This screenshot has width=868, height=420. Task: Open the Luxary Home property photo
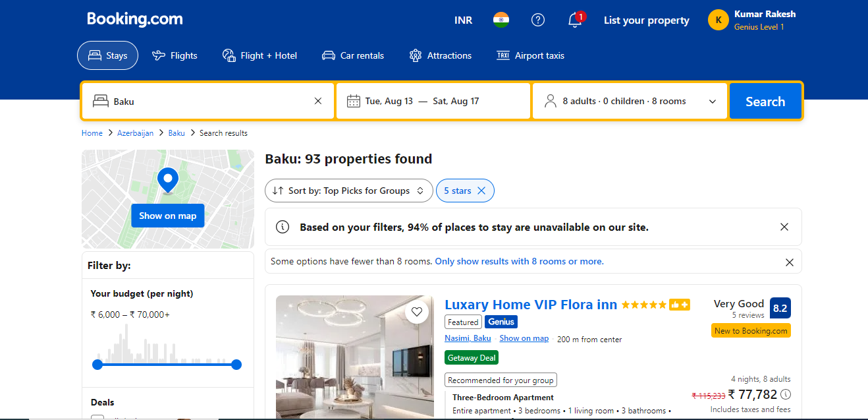tap(355, 357)
